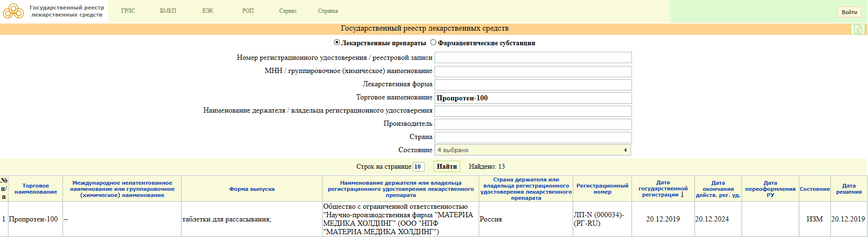Open the РОП menu item

(x=248, y=11)
